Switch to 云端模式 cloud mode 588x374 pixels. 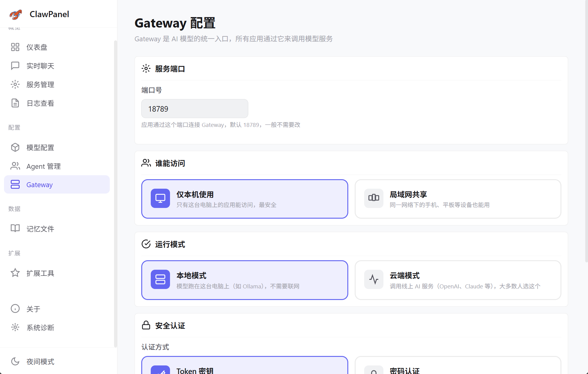coord(458,280)
